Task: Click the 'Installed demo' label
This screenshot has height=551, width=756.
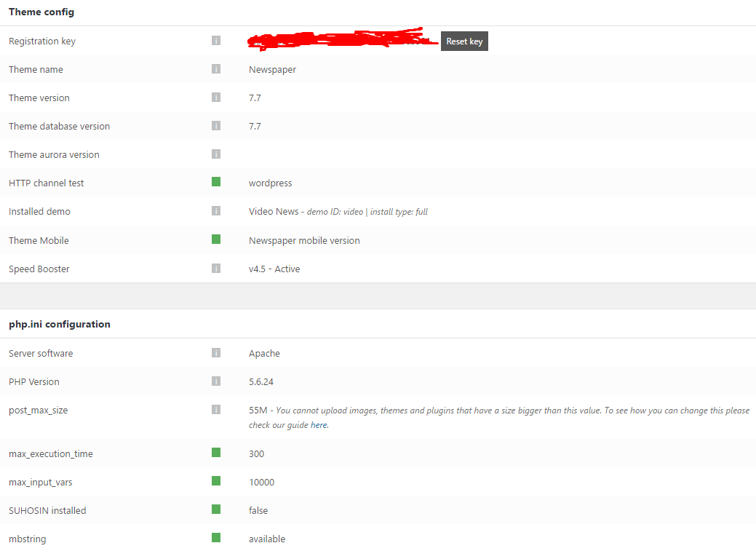Action: [39, 211]
